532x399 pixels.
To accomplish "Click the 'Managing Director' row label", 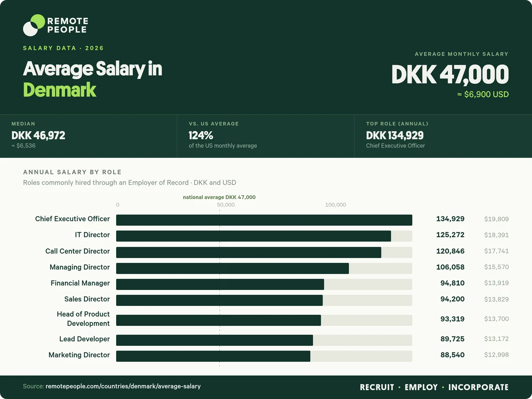I will [80, 267].
